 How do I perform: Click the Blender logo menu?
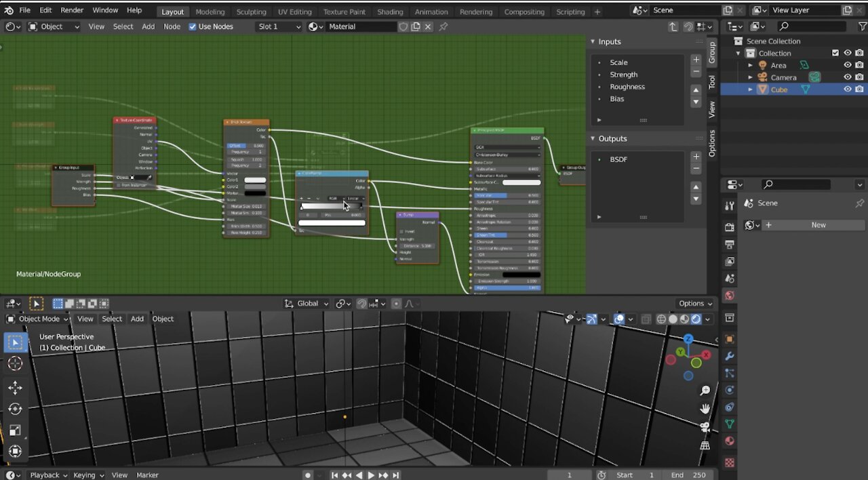tap(9, 10)
